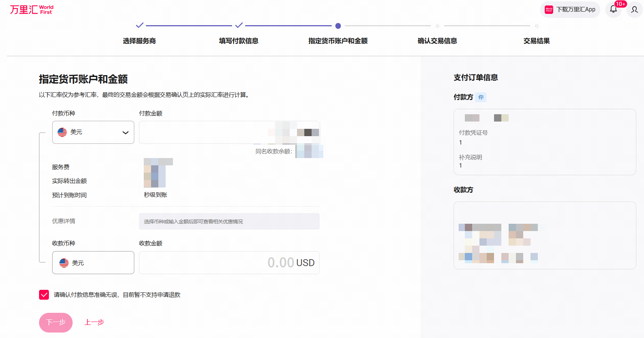Open the 收款币种 美元 selector

pyautogui.click(x=93, y=263)
